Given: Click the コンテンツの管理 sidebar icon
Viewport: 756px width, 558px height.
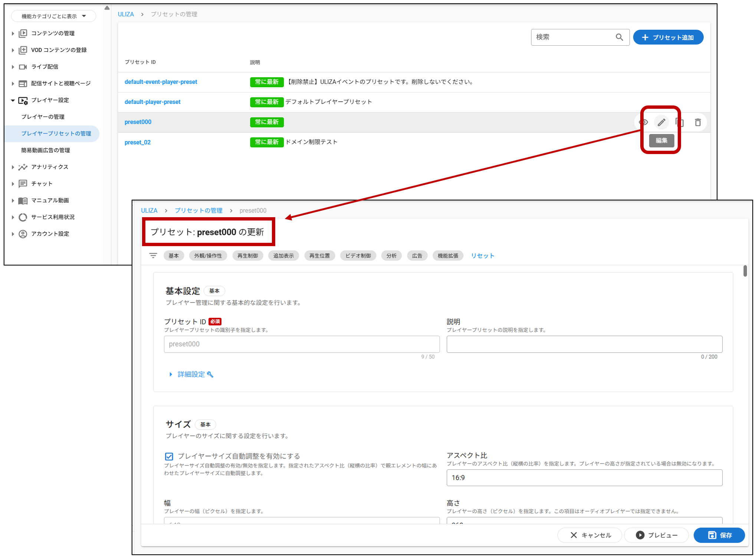Looking at the screenshot, I should coord(23,33).
